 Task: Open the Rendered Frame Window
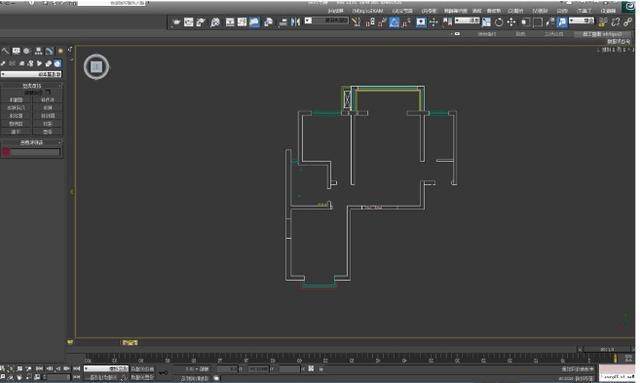pyautogui.click(x=188, y=22)
